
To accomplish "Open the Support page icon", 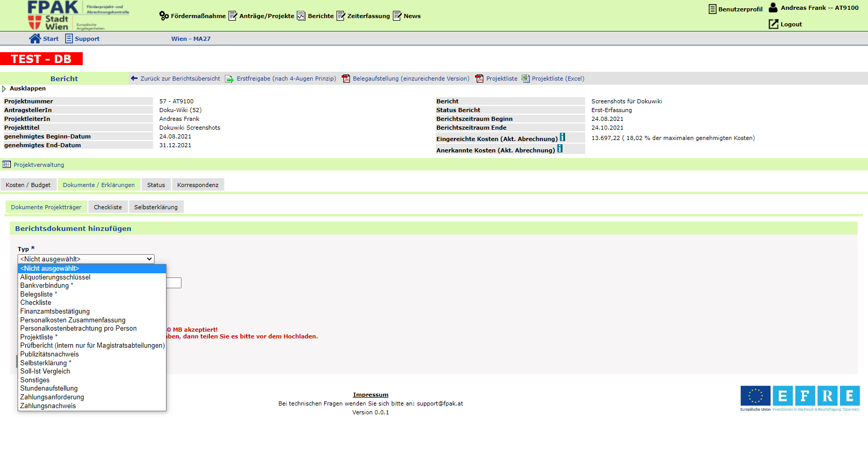I will tap(69, 39).
